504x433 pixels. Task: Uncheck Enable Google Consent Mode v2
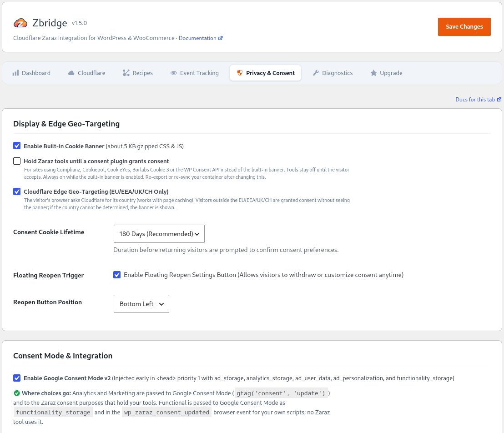[17, 378]
